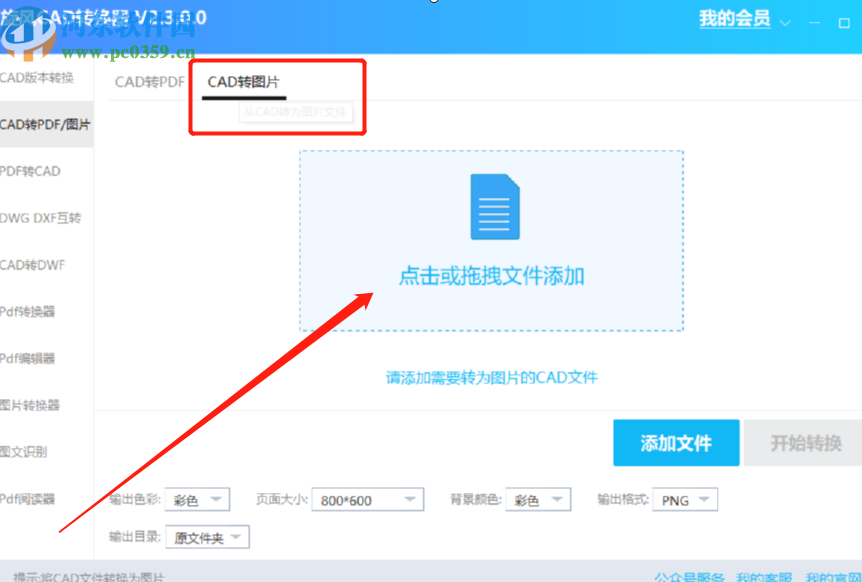
Task: Click the 开始转换 button
Action: pyautogui.click(x=803, y=443)
